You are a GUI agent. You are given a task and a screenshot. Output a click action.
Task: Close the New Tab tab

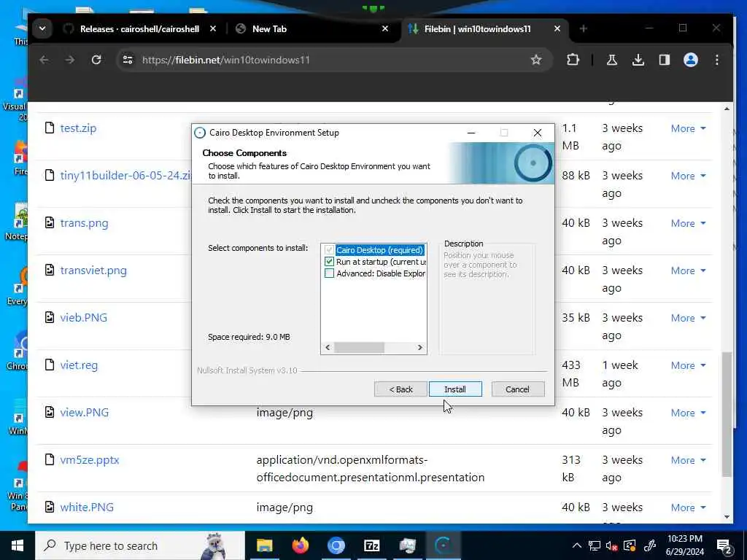coord(385,29)
